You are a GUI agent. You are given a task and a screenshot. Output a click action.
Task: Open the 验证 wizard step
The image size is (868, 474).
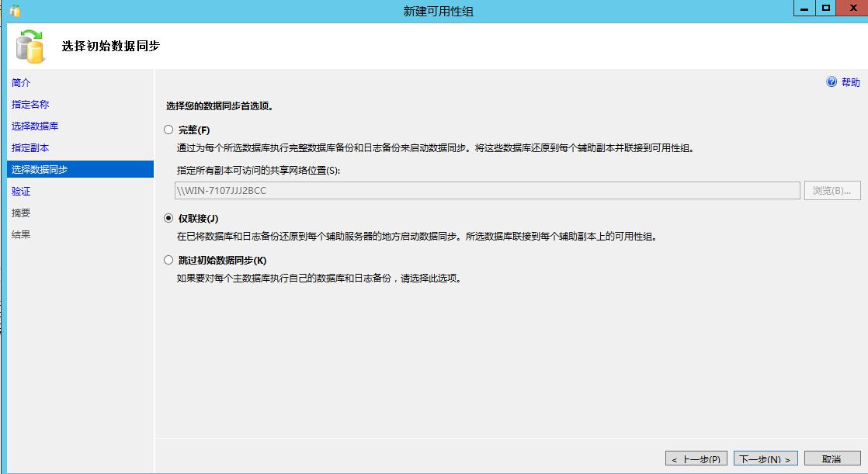21,191
